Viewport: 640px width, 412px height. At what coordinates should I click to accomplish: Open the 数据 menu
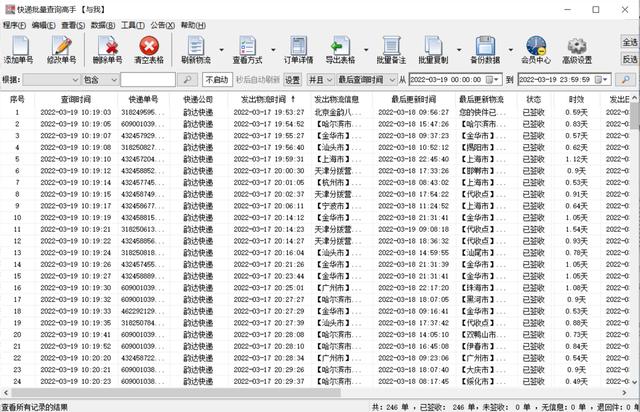[102, 25]
